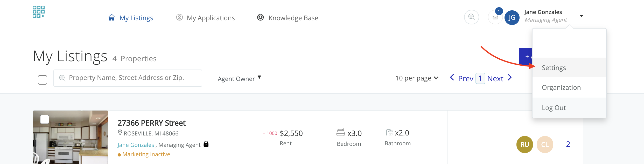Check the 27366 PERRY Street listing checkbox
Image resolution: width=644 pixels, height=164 pixels.
coord(45,119)
